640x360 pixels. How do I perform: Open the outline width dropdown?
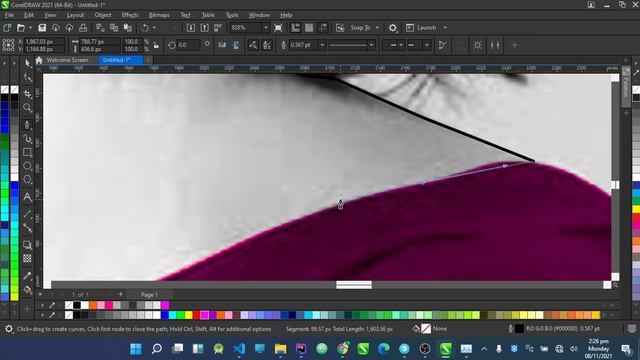(322, 45)
